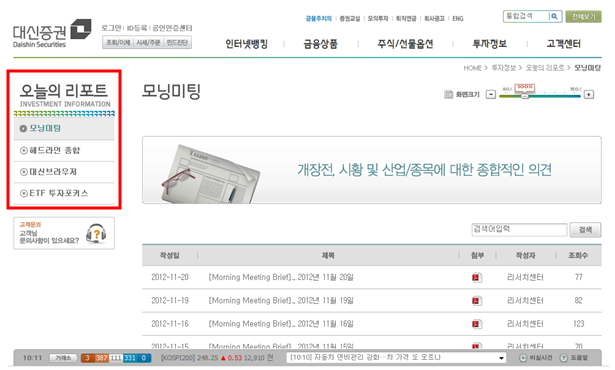Click 오늘의 리포트 in the breadcrumb
The width and height of the screenshot is (615, 370).
(x=545, y=68)
